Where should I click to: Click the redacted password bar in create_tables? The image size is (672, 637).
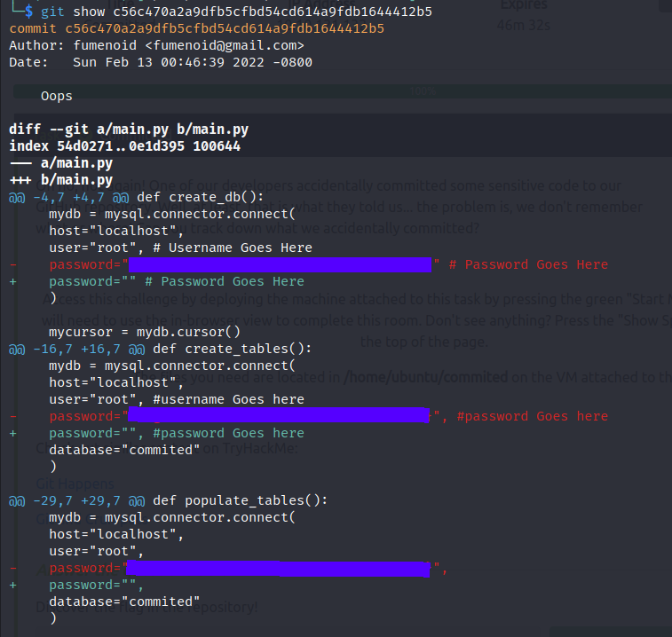[280, 416]
